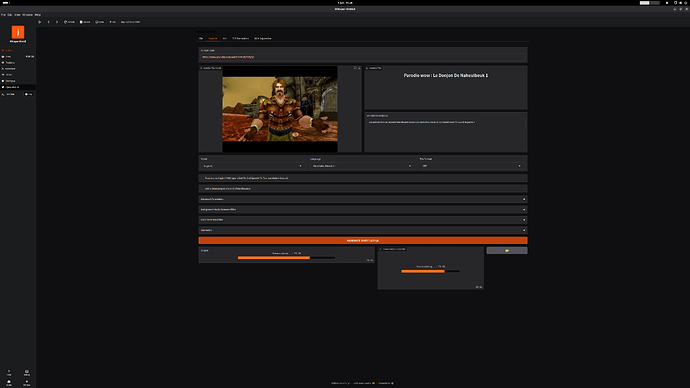Open the Model dropdown showing large-v2
Screen dimensions: 690x388
tap(252, 166)
